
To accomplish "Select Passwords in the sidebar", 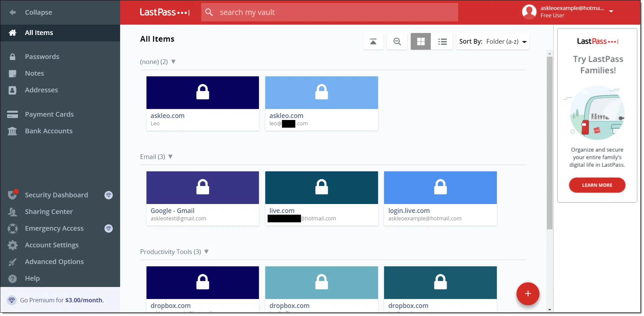I will [x=42, y=57].
